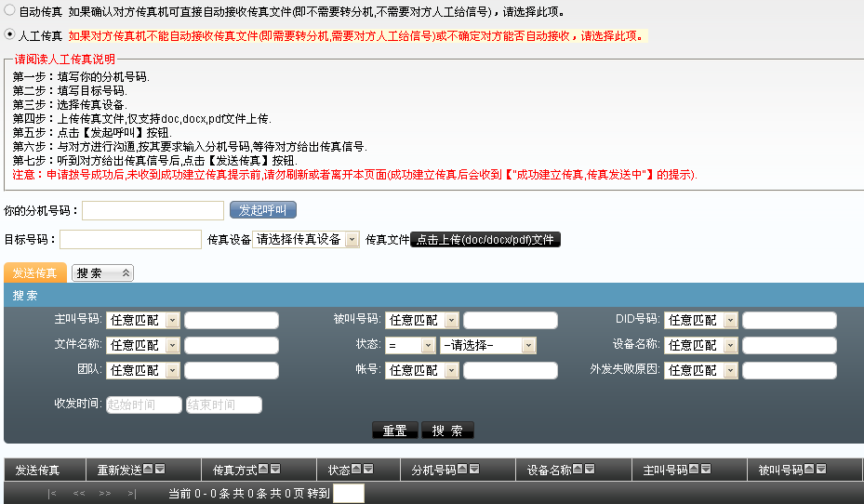Sort 传真方式 column descending

tap(274, 470)
